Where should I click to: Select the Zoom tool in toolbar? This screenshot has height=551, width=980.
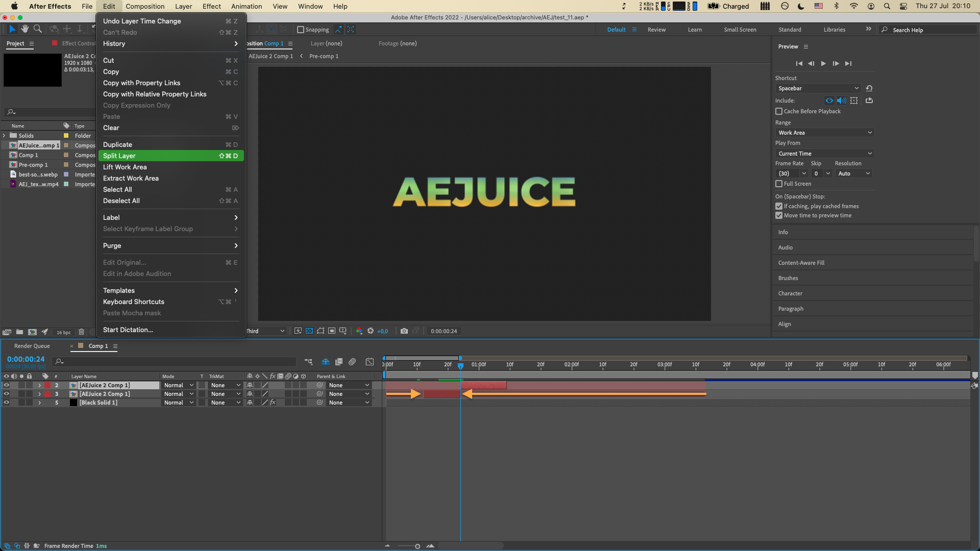click(38, 29)
